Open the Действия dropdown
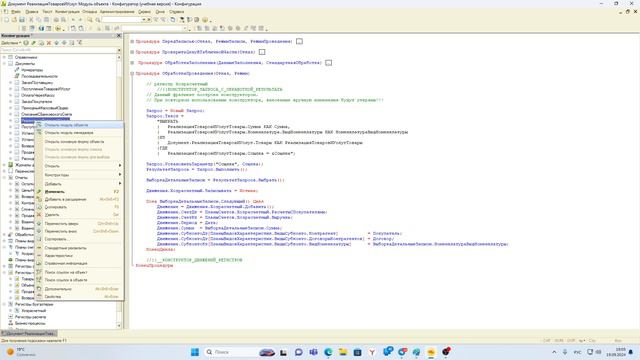 pyautogui.click(x=11, y=43)
